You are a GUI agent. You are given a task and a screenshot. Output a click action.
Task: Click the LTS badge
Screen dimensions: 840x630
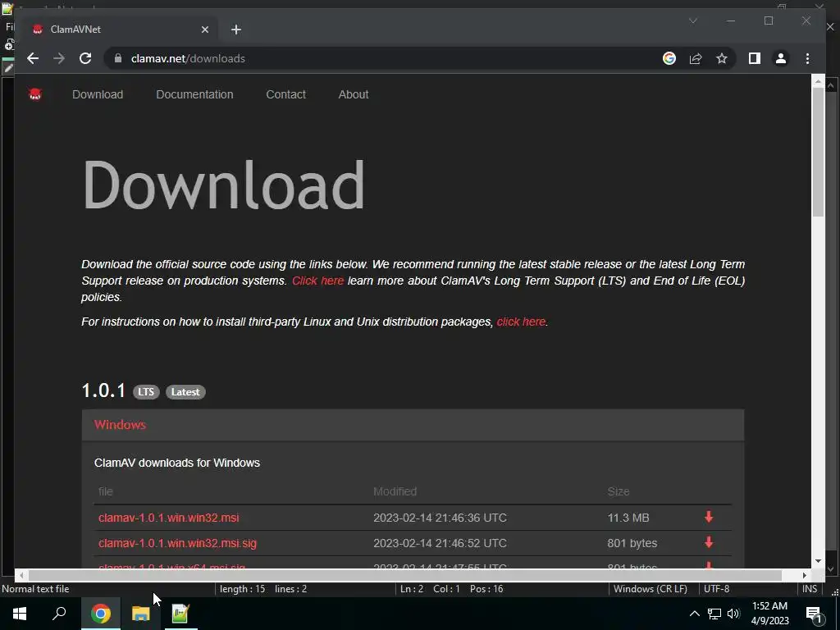click(x=146, y=391)
